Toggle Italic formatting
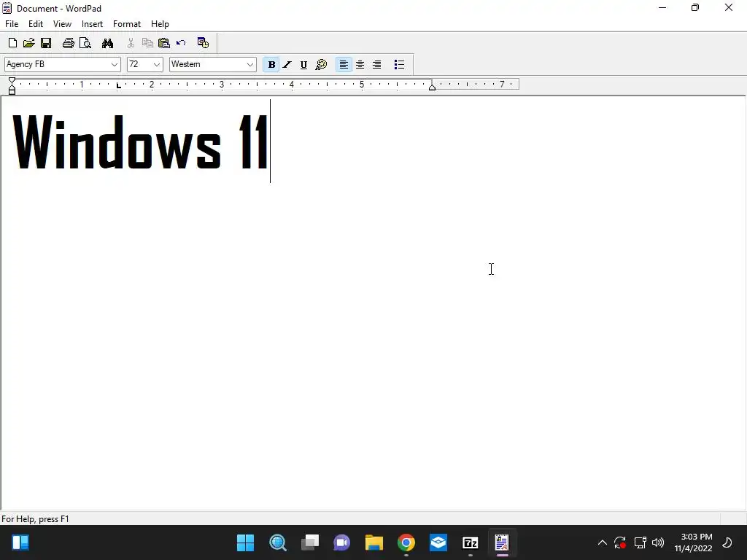 point(287,65)
